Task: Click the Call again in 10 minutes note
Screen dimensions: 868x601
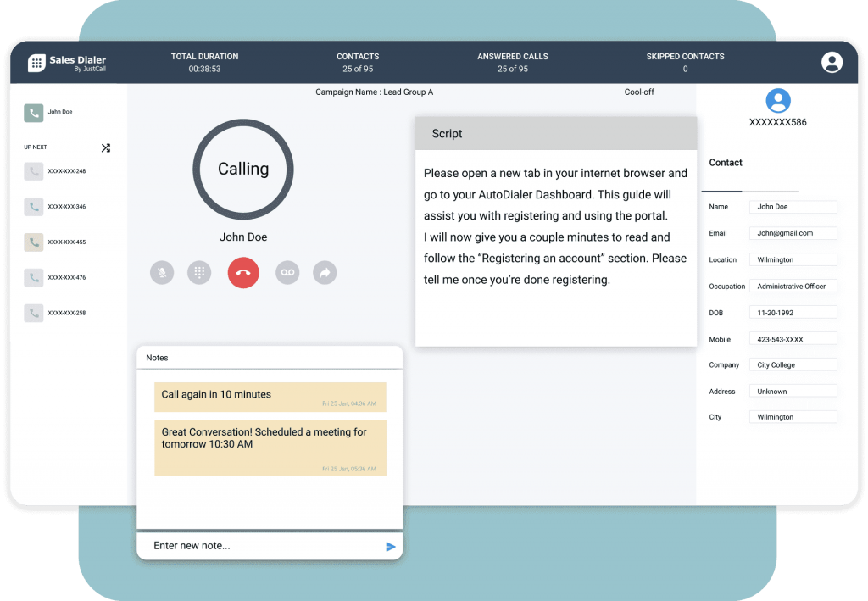Action: (x=270, y=397)
